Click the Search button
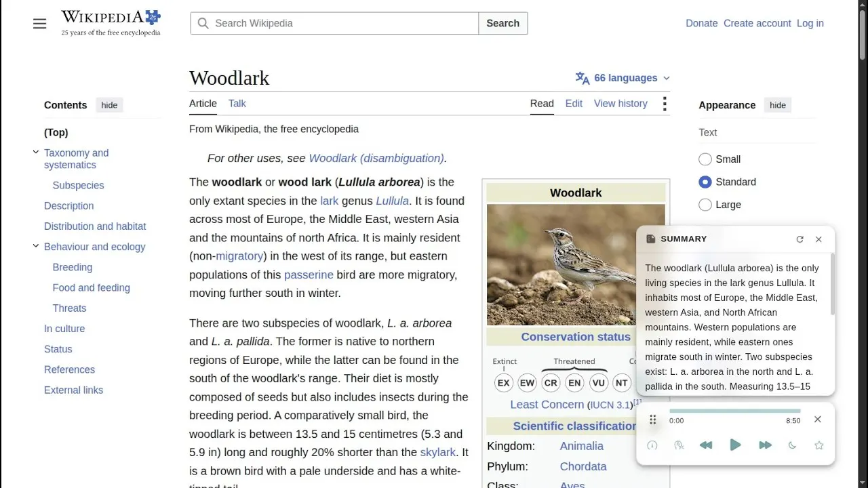This screenshot has height=488, width=868. tap(502, 23)
